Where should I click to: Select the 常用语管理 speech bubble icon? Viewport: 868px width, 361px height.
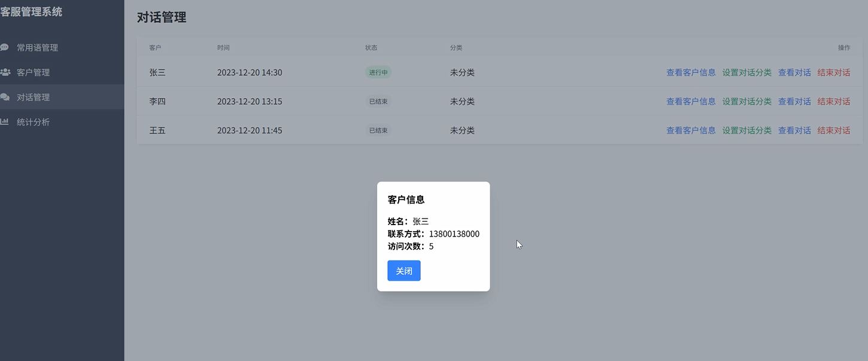(x=5, y=47)
